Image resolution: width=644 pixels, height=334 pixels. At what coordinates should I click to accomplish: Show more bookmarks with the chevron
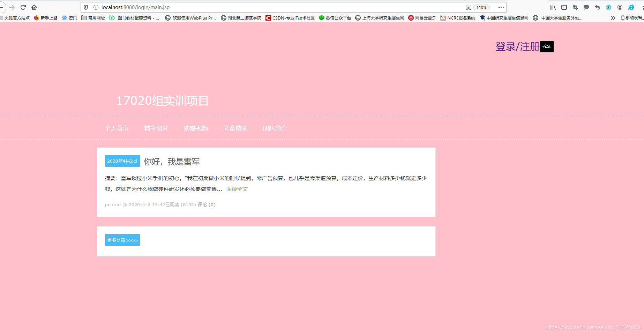coord(613,18)
